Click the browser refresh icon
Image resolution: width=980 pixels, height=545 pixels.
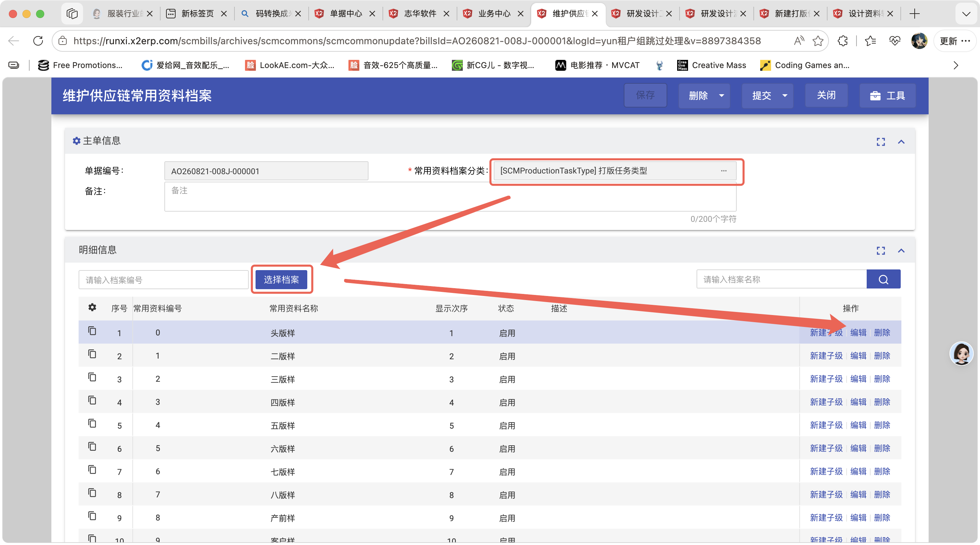coord(38,41)
